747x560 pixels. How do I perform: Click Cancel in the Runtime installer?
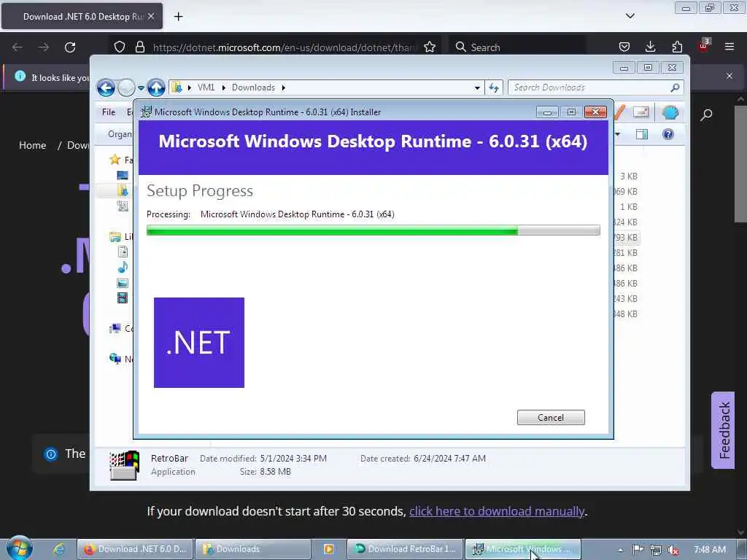coord(551,418)
